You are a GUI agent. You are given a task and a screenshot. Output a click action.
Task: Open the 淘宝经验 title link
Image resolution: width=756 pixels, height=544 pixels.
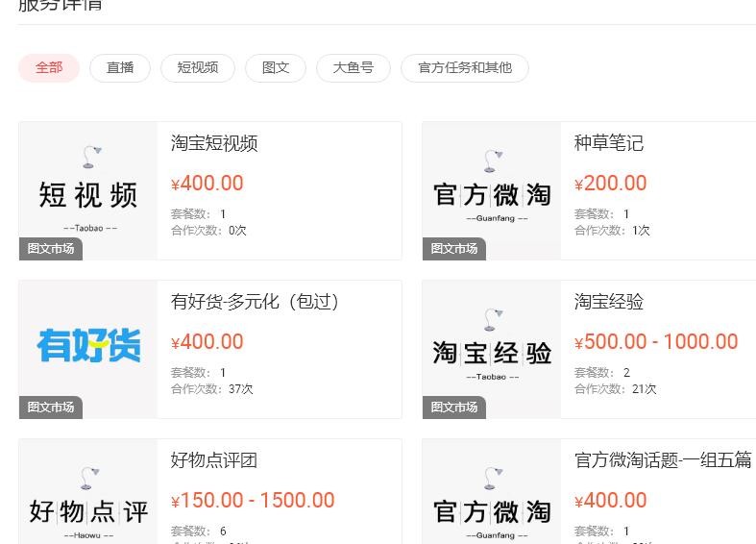point(609,302)
